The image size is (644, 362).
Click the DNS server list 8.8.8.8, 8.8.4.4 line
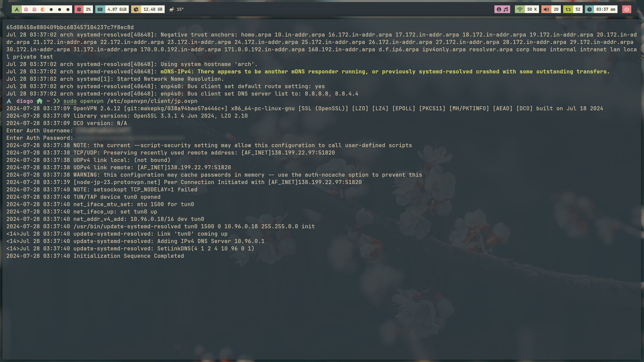pos(182,94)
